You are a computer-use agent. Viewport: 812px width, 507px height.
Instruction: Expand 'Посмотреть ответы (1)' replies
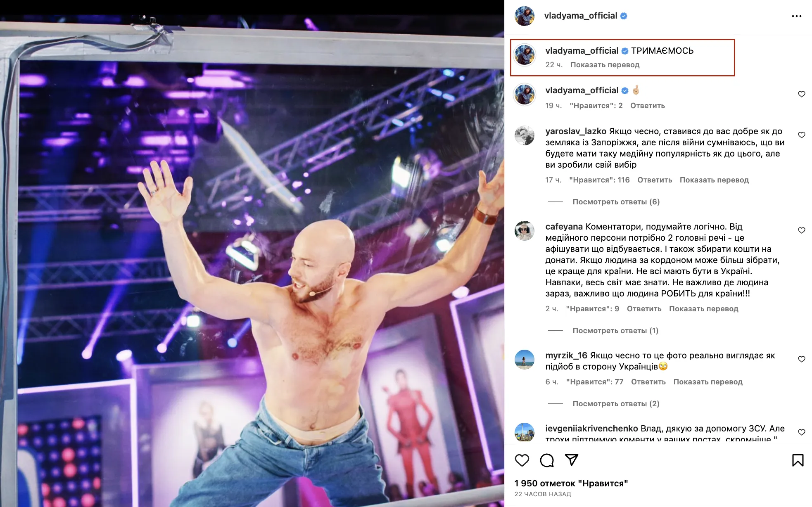tap(615, 331)
